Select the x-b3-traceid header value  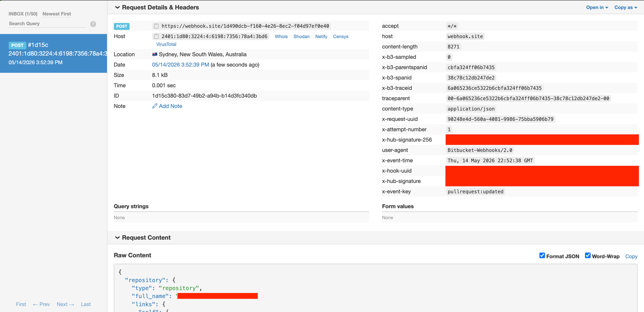[495, 88]
